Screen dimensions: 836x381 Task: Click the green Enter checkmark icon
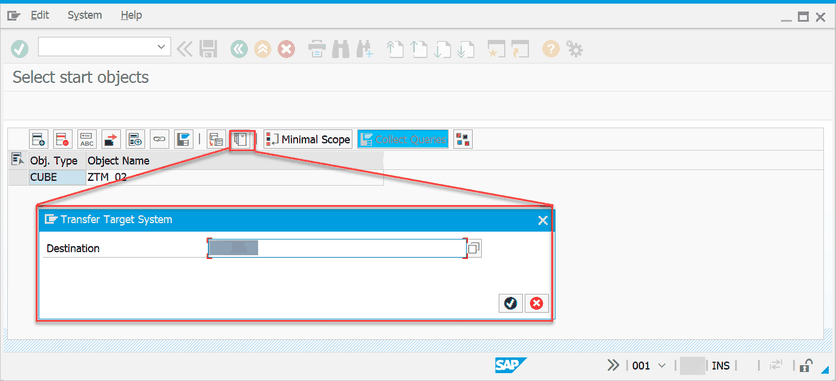click(20, 49)
